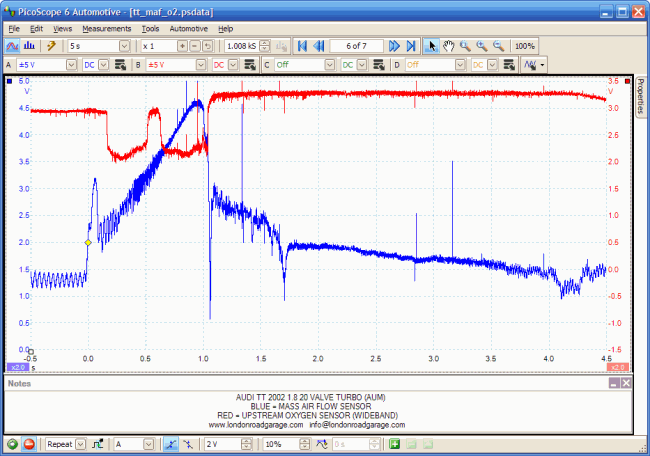Toggle falling edge trigger button
The width and height of the screenshot is (650, 456).
[x=189, y=443]
